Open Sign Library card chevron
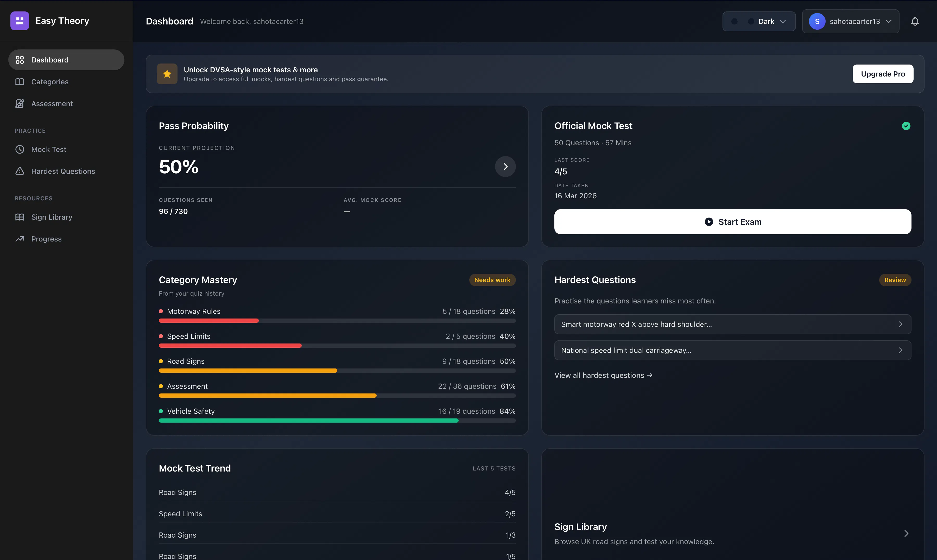The width and height of the screenshot is (937, 560). tap(906, 533)
